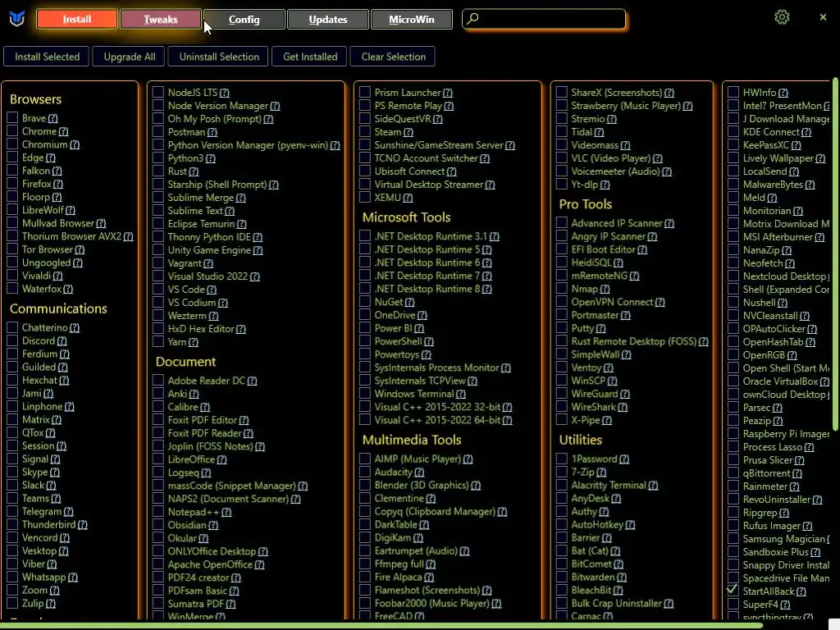Screen dimensions: 840x630
Task: Click the Uninstall Selection button
Action: pos(219,57)
